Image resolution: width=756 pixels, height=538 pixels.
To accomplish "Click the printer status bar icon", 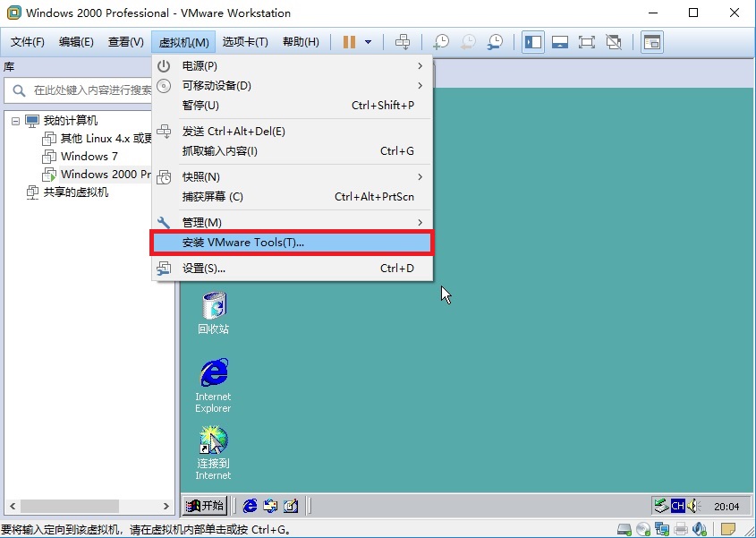I will [681, 529].
